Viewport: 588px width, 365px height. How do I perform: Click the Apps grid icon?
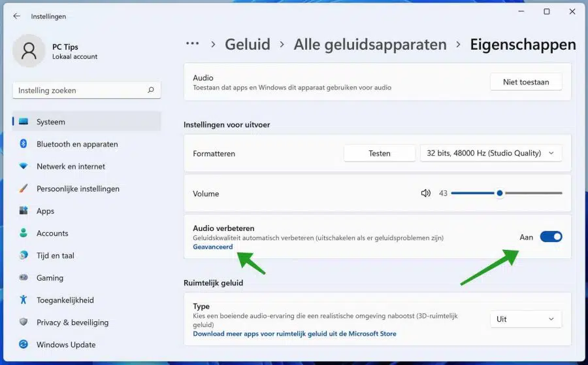click(24, 211)
